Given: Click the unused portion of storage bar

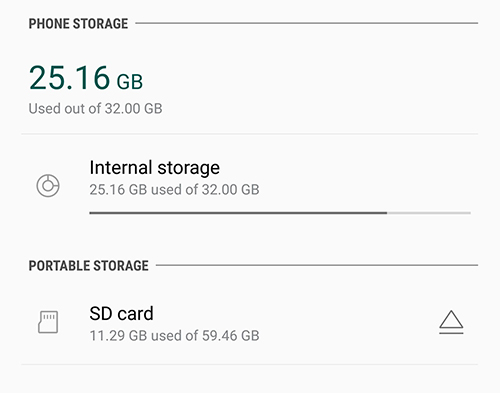Looking at the screenshot, I should click(x=429, y=213).
